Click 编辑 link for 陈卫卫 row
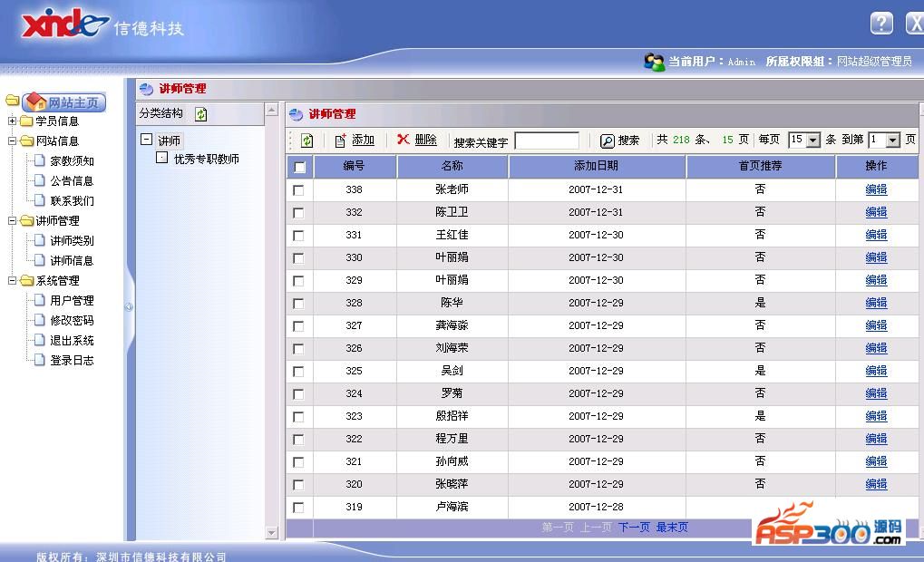 pyautogui.click(x=876, y=212)
